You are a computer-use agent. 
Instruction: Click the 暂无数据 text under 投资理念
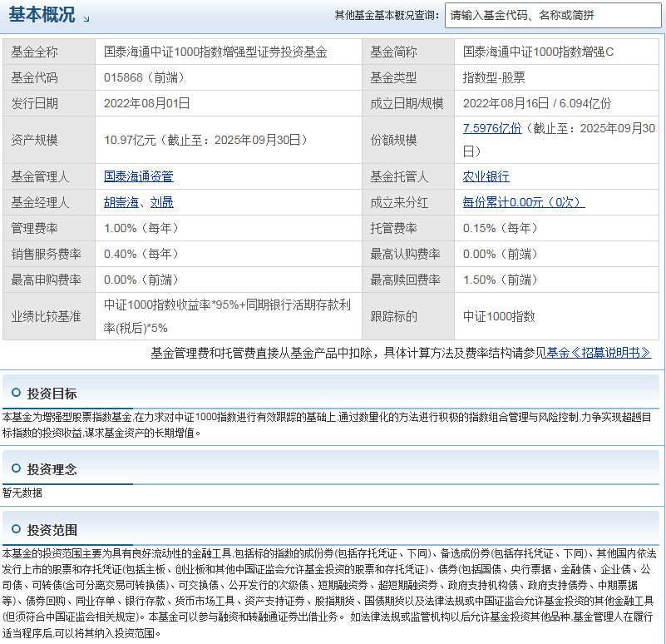pyautogui.click(x=22, y=493)
